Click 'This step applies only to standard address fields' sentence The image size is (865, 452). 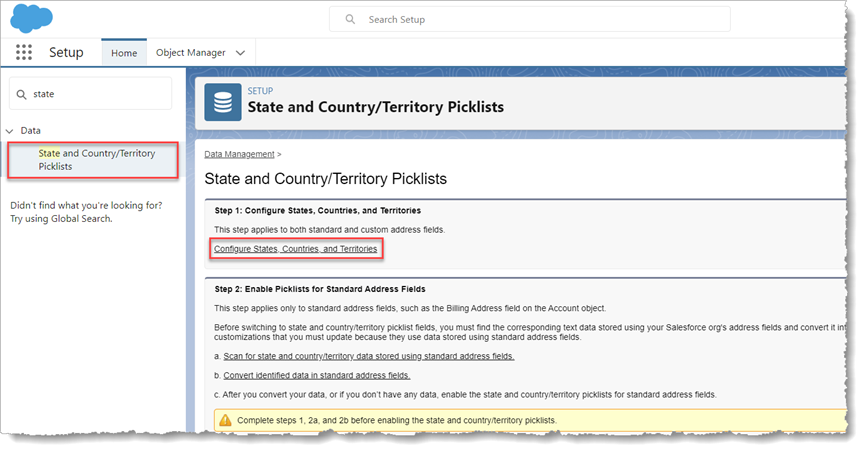[410, 309]
